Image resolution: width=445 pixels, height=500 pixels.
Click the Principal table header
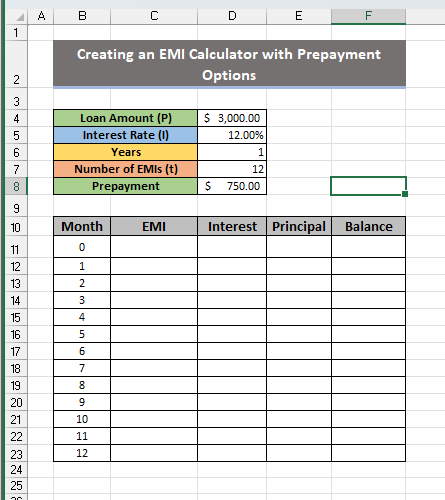point(299,226)
